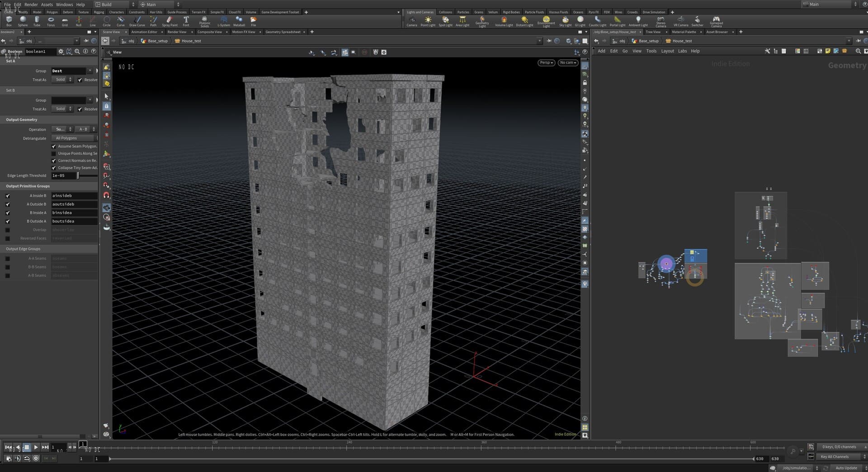The height and width of the screenshot is (472, 868).
Task: Open the Persp viewport dropdown
Action: tap(546, 63)
